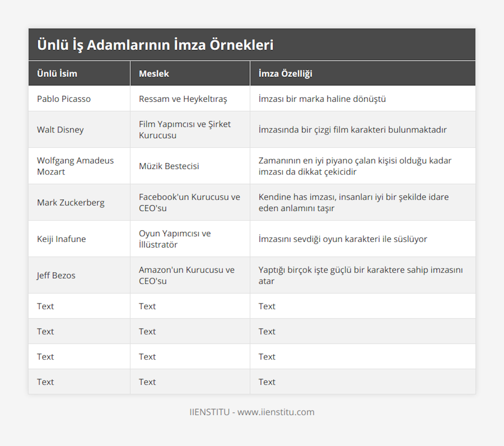Click the table title 'Ünlü İş Adamlarının İmza Örnekleri'

(155, 45)
